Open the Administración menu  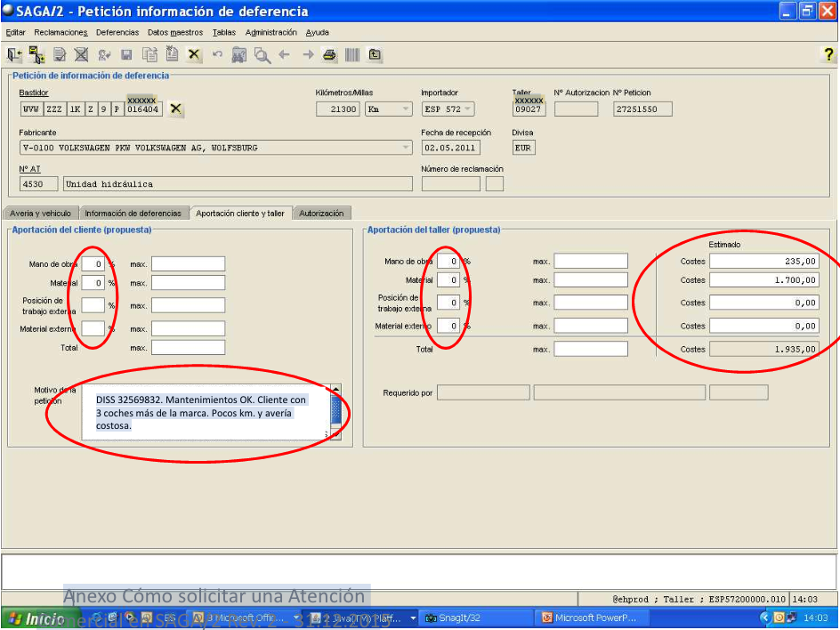(271, 33)
